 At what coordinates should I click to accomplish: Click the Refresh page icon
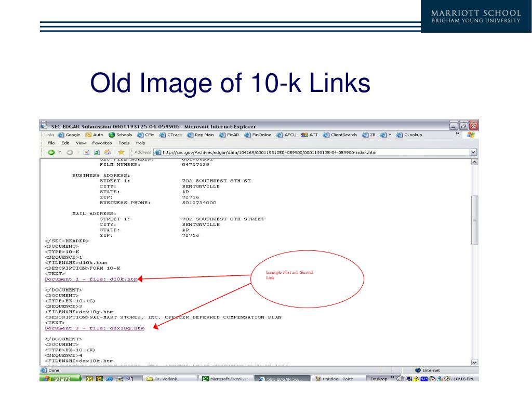97,152
